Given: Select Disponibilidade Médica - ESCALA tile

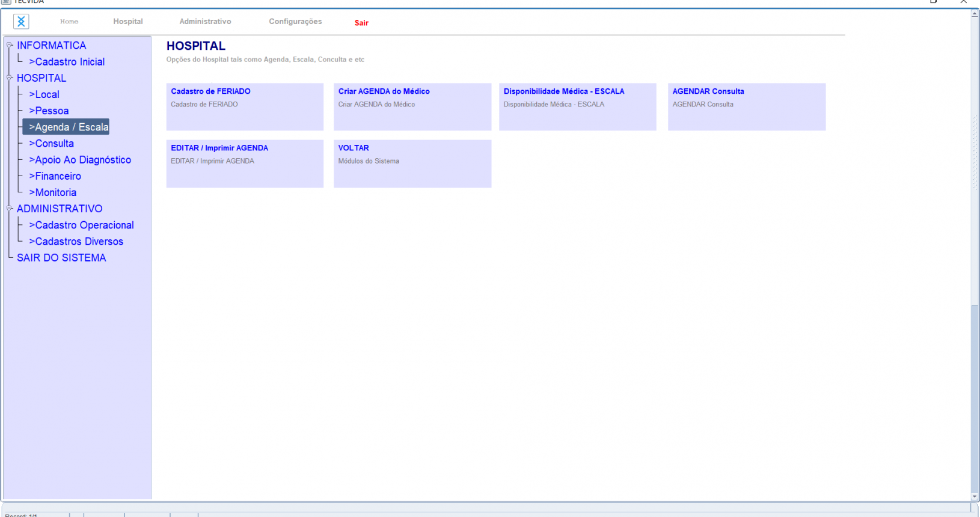Looking at the screenshot, I should click(x=577, y=106).
